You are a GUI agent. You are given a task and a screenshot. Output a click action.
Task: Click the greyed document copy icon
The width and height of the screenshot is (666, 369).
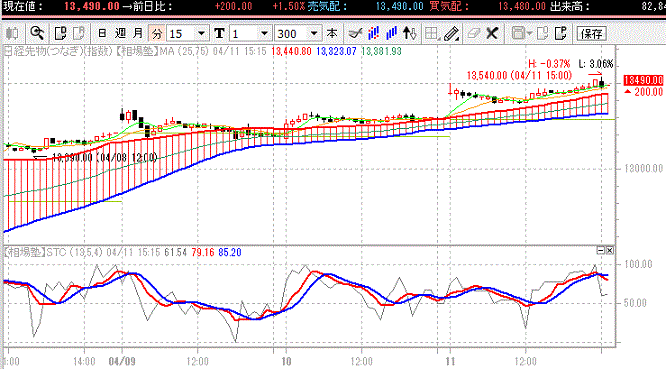click(x=542, y=33)
